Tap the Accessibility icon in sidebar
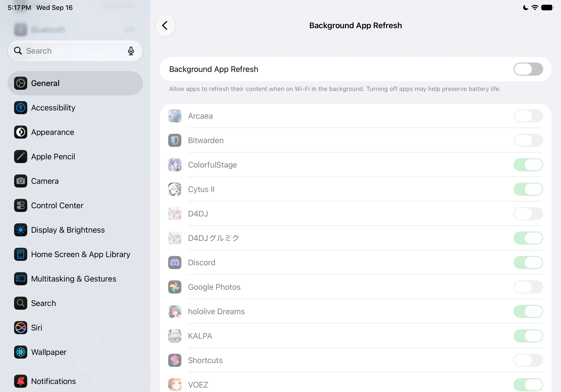The height and width of the screenshot is (392, 561). tap(20, 108)
